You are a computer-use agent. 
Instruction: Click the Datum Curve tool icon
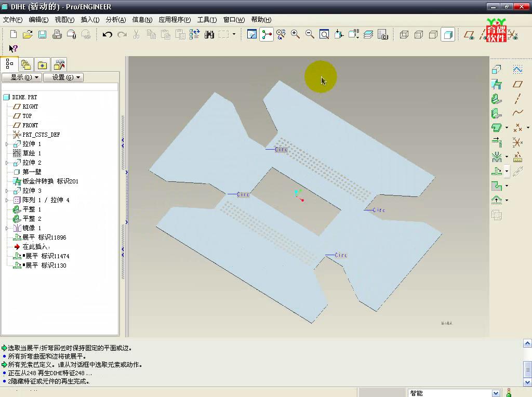click(517, 113)
